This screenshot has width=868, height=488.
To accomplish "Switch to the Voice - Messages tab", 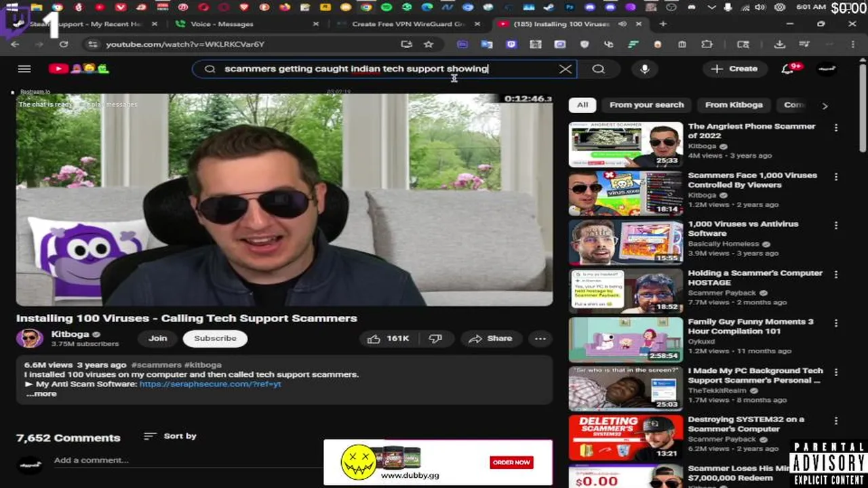I will (244, 24).
